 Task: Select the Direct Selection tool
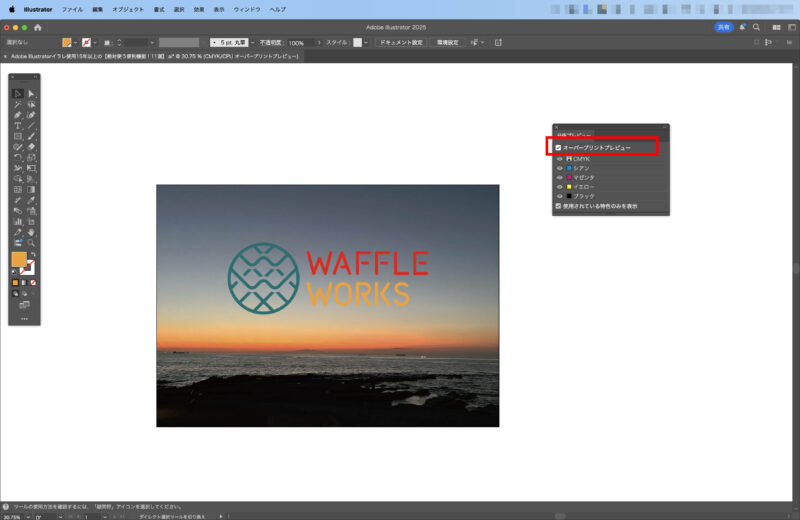coord(31,94)
